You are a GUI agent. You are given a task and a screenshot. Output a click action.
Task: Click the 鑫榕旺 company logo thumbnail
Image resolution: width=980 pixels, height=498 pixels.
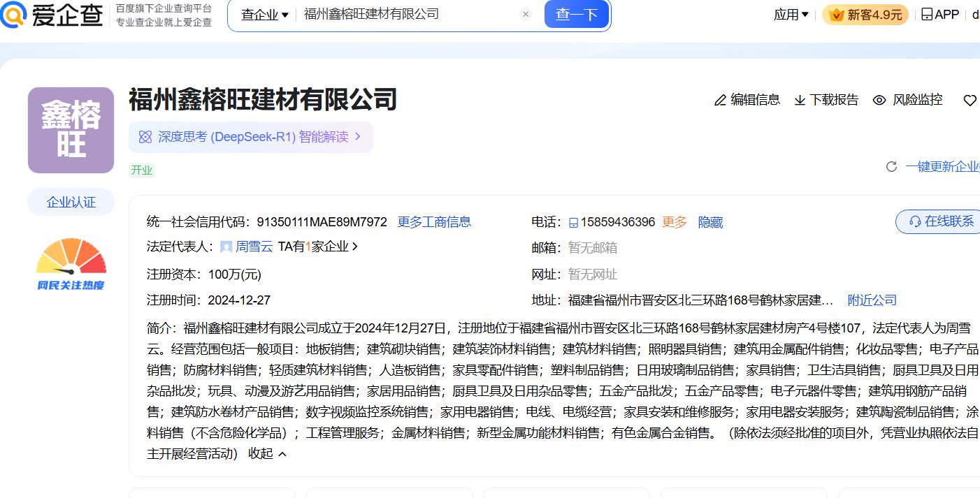click(x=71, y=130)
